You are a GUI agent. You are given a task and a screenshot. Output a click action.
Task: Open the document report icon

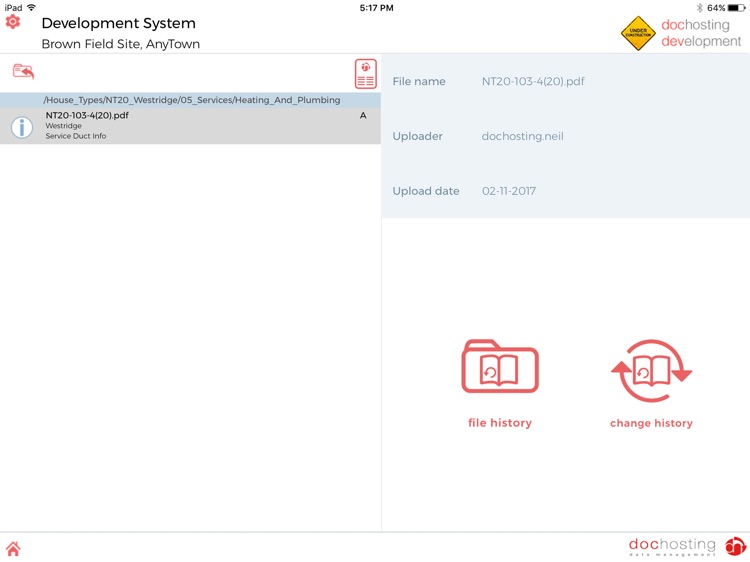[365, 74]
